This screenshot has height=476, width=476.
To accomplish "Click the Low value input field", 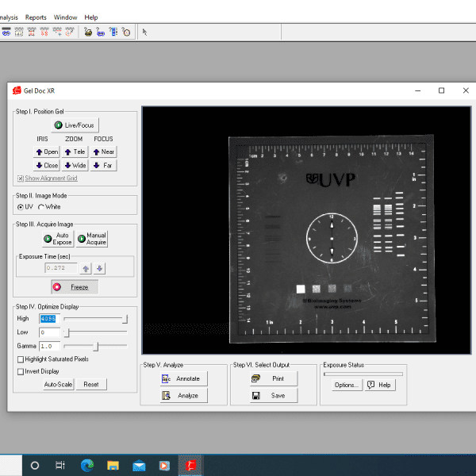I will tap(50, 332).
